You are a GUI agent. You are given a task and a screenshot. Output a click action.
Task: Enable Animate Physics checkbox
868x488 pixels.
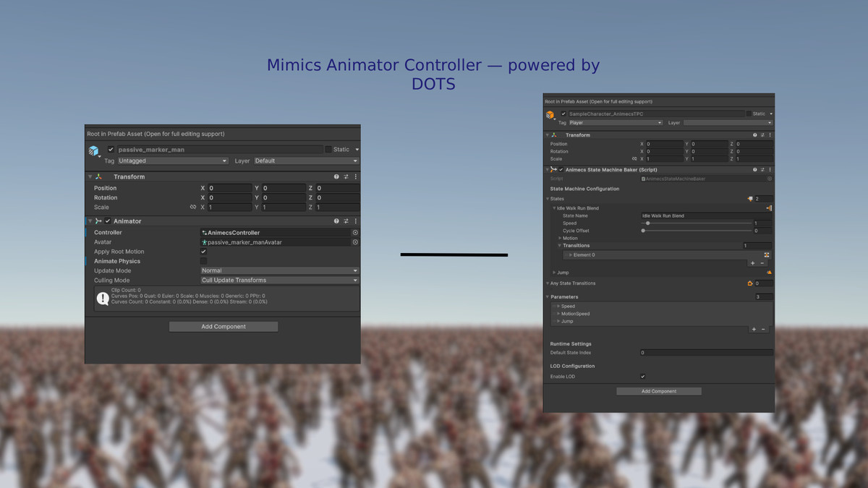203,261
